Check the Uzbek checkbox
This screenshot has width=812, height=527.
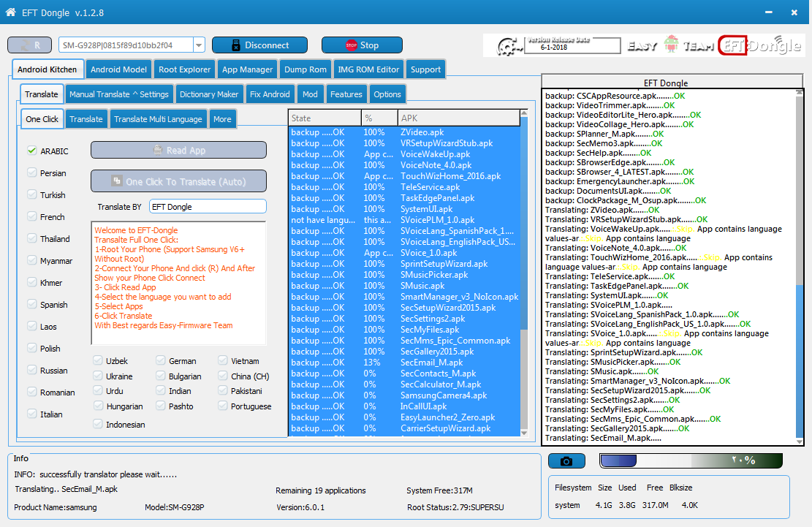pyautogui.click(x=98, y=360)
